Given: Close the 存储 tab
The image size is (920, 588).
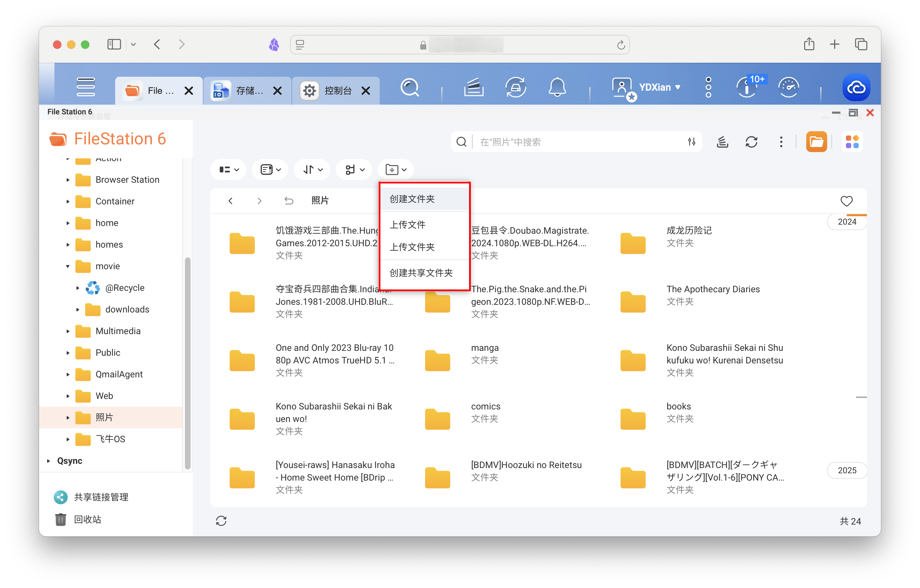Looking at the screenshot, I should pyautogui.click(x=277, y=91).
